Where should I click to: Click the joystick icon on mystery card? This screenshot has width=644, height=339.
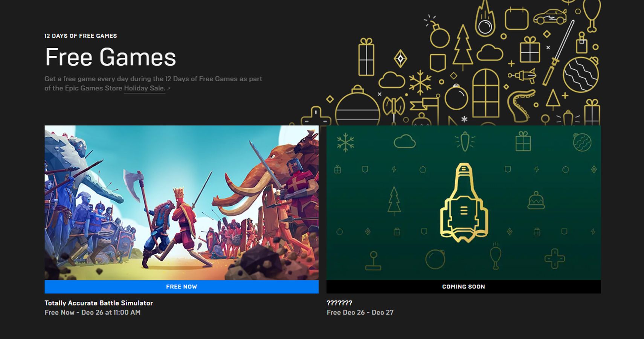point(373,261)
